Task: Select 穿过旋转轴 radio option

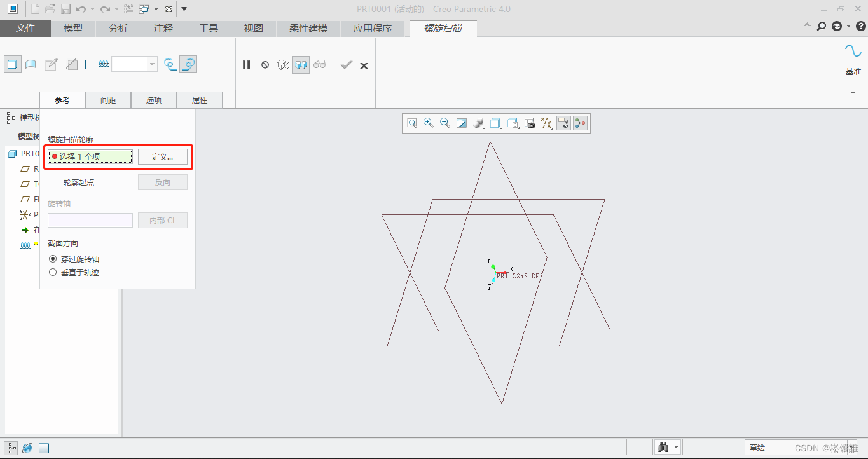Action: click(x=53, y=259)
